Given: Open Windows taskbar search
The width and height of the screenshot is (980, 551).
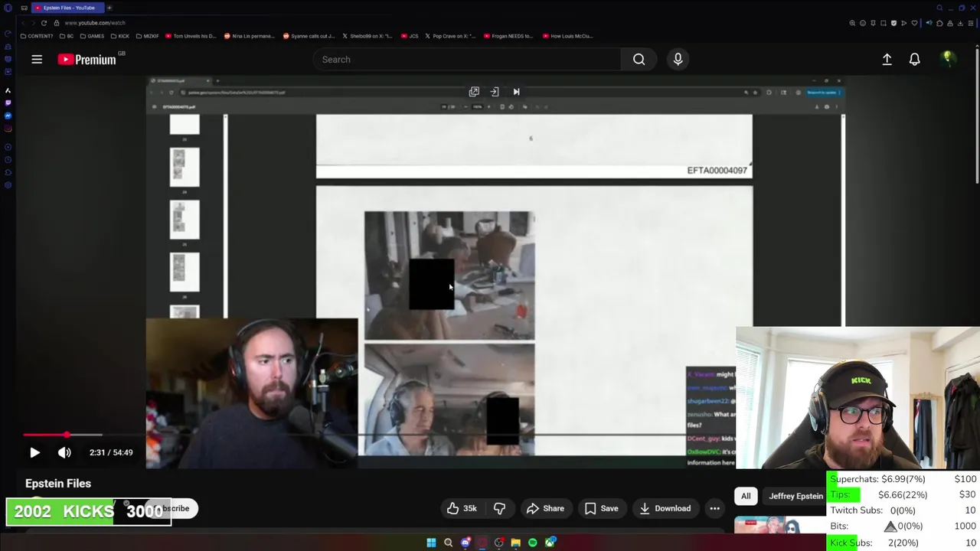Looking at the screenshot, I should (x=448, y=543).
